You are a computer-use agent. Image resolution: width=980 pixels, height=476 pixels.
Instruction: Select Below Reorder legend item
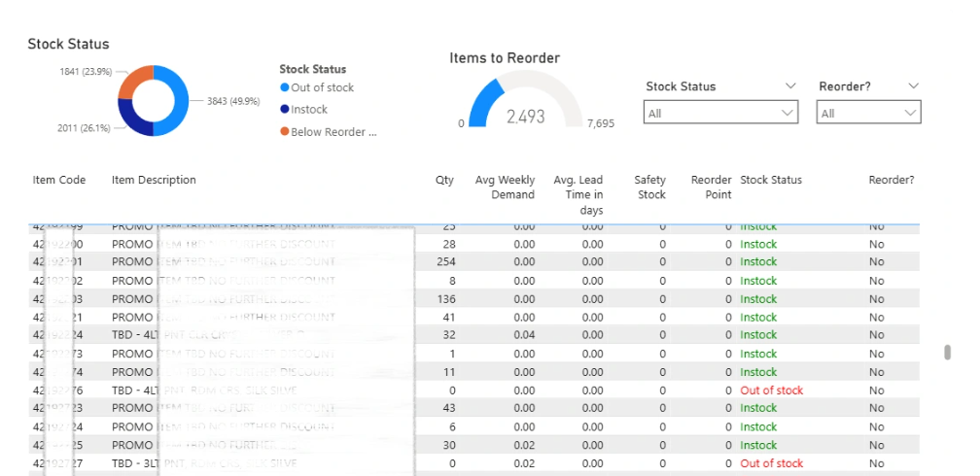(x=329, y=132)
